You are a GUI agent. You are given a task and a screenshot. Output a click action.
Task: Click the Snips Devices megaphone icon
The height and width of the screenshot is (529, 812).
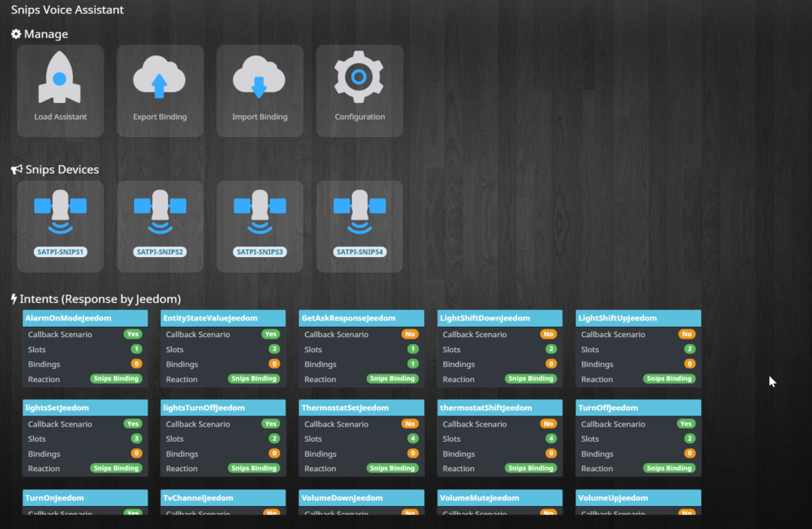tap(17, 170)
